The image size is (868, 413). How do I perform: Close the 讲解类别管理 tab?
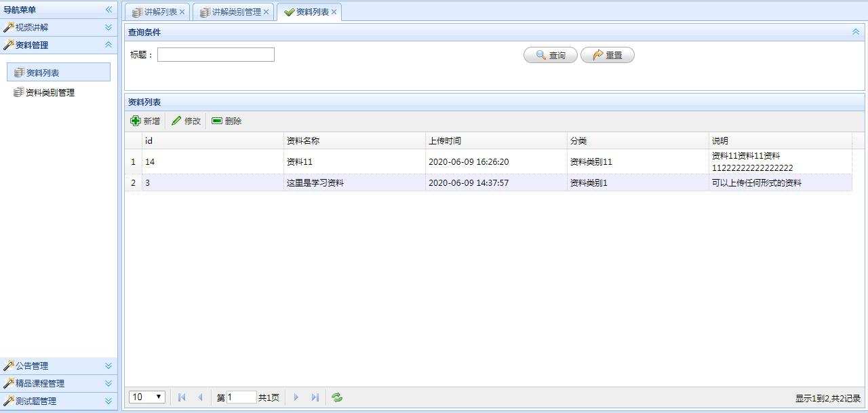(266, 12)
